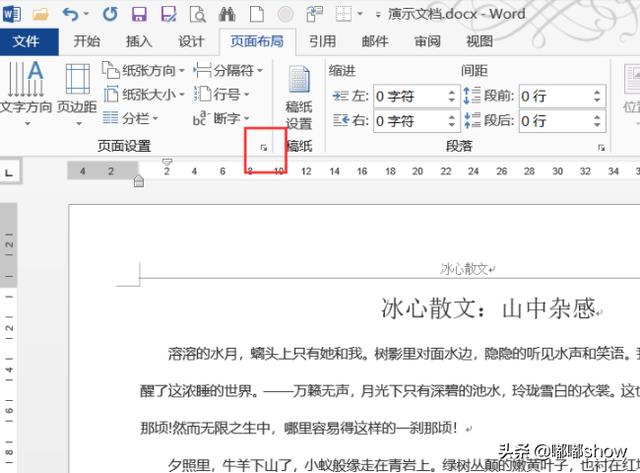640x473 pixels.
Task: Increase left indent with up stepper
Action: pos(452,92)
